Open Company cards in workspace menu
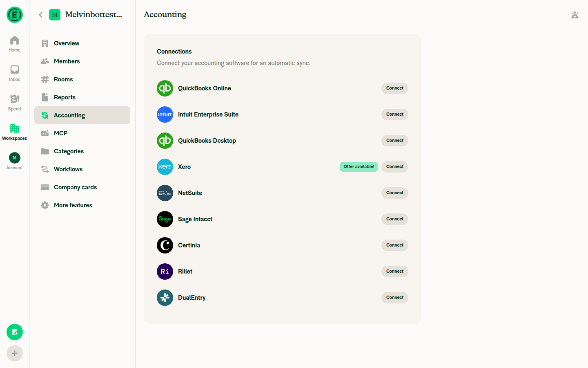The height and width of the screenshot is (368, 588). point(82,187)
